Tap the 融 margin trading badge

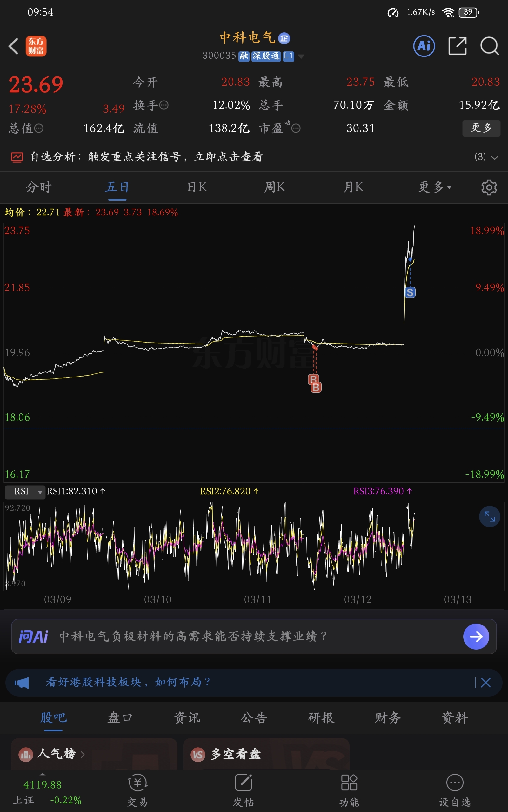tap(244, 56)
